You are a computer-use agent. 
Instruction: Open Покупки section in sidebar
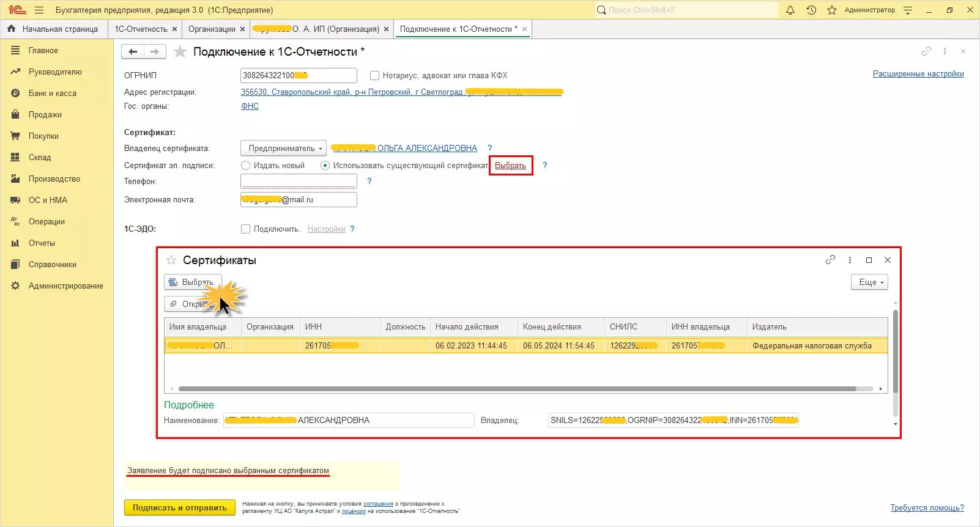[43, 136]
